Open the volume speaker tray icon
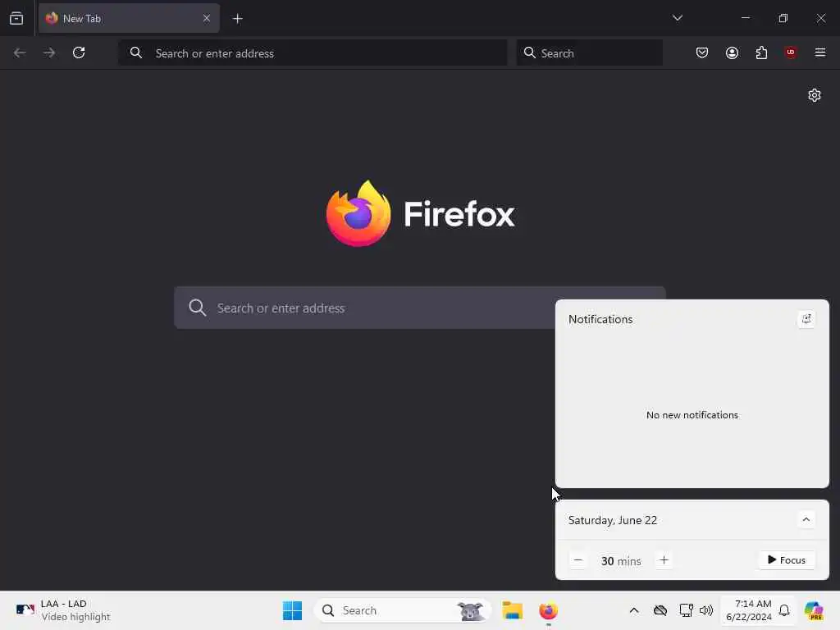This screenshot has width=840, height=630. [x=706, y=610]
